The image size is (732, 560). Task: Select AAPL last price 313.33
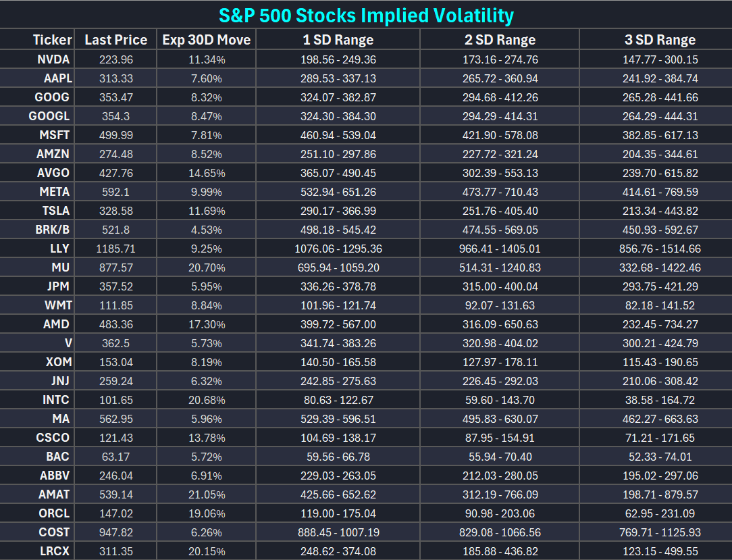(x=115, y=78)
